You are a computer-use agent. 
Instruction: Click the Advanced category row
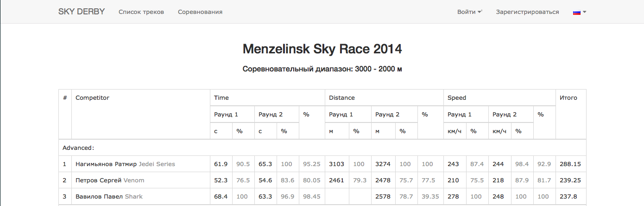(322, 148)
